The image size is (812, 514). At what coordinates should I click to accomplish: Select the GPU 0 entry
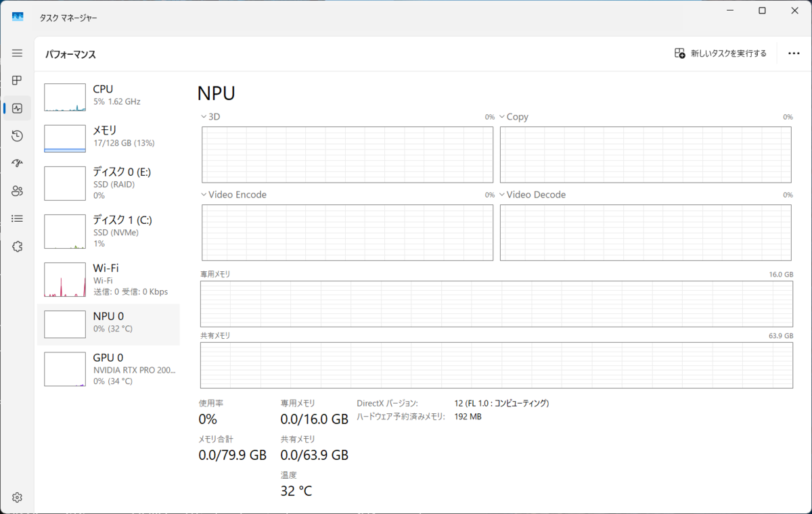coord(108,369)
